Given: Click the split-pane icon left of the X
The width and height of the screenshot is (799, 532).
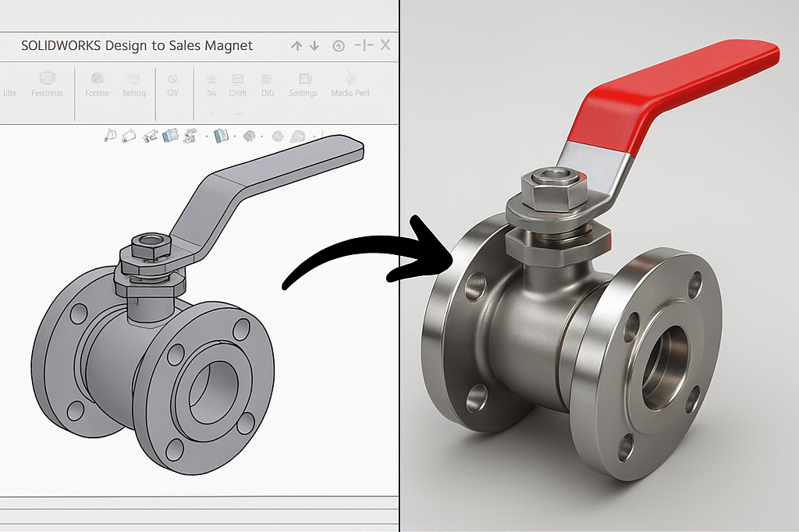Looking at the screenshot, I should [364, 46].
